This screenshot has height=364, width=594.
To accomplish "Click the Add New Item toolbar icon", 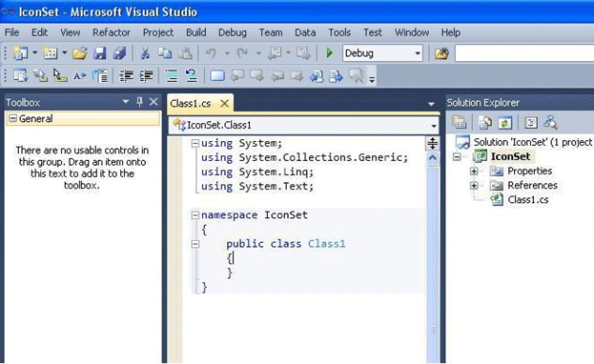I will click(50, 53).
